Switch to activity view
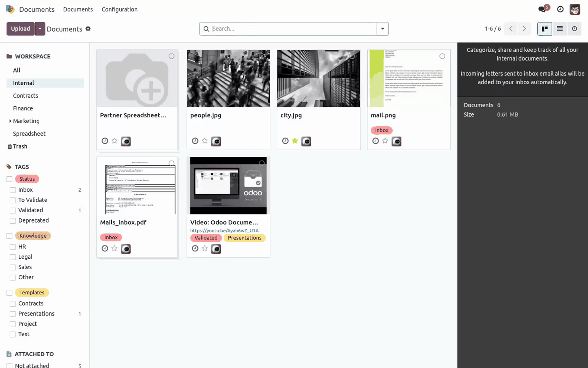 [x=574, y=29]
